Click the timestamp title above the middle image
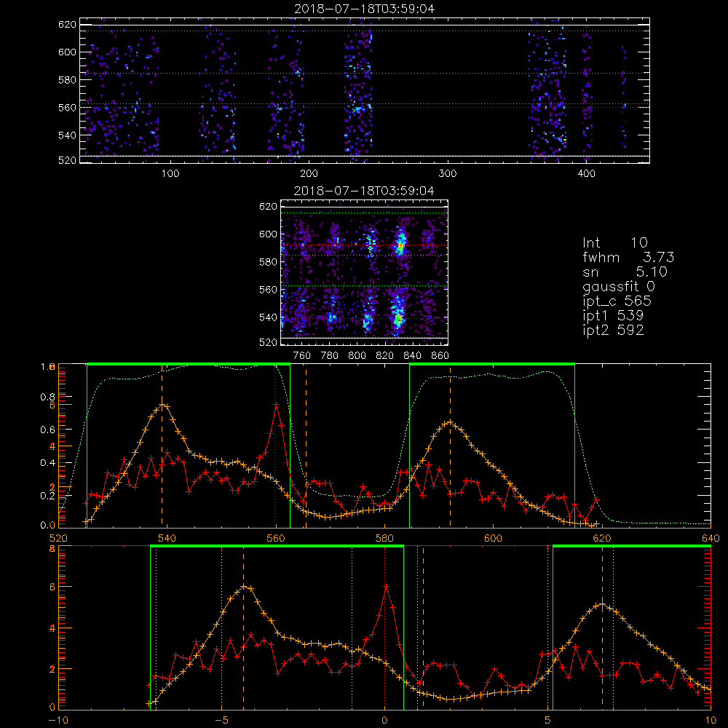Image resolution: width=728 pixels, height=728 pixels. tap(365, 191)
